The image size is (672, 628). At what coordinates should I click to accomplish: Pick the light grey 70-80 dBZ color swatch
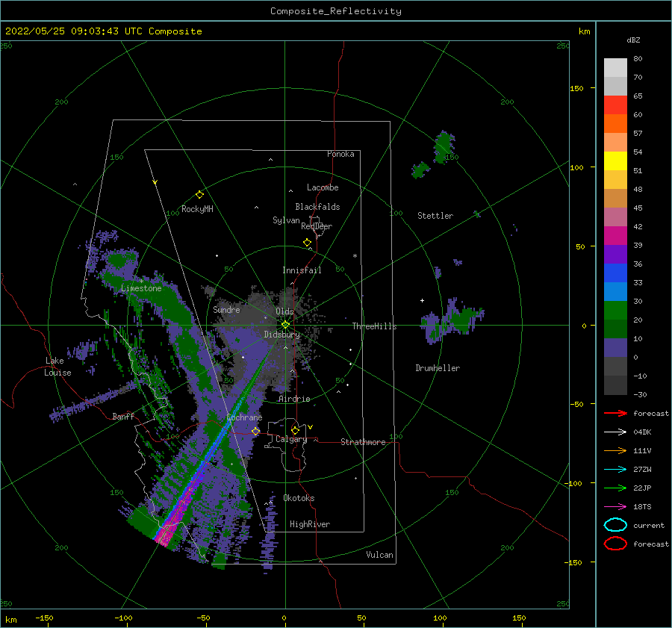615,68
